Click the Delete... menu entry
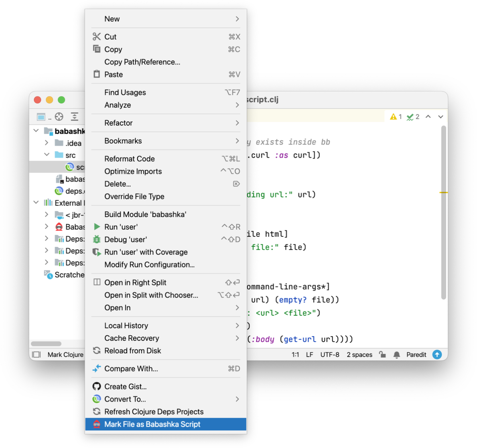 pos(166,184)
